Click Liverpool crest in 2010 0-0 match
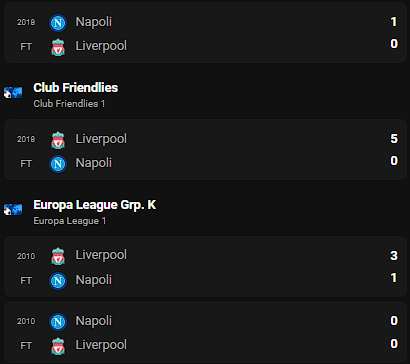The width and height of the screenshot is (410, 364). pos(58,346)
